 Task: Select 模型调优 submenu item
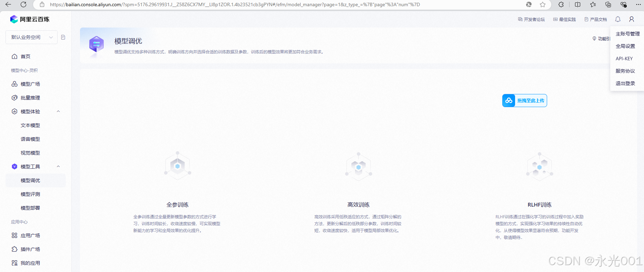pos(36,180)
